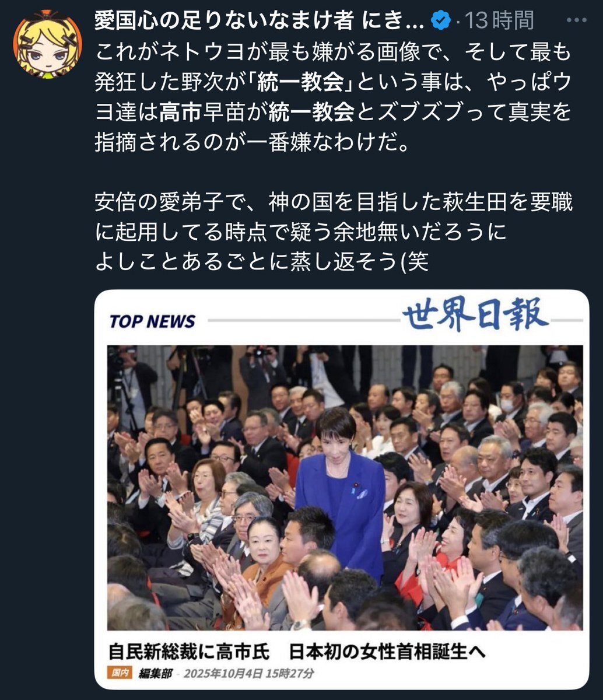Click the 世界日報 logo in the image
Screen dimensions: 603x700
click(476, 314)
